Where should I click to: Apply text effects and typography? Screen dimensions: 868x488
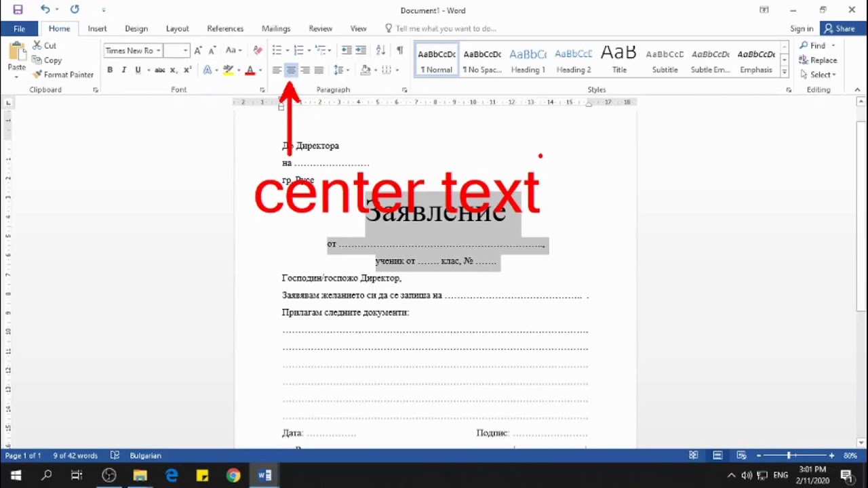pyautogui.click(x=208, y=70)
